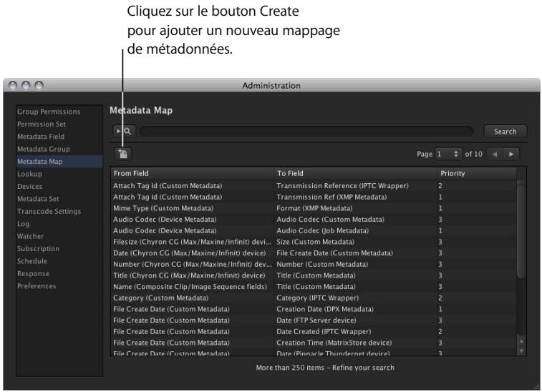Sort by the To Field column header
Viewport: 542px width, 392px height.
355,173
